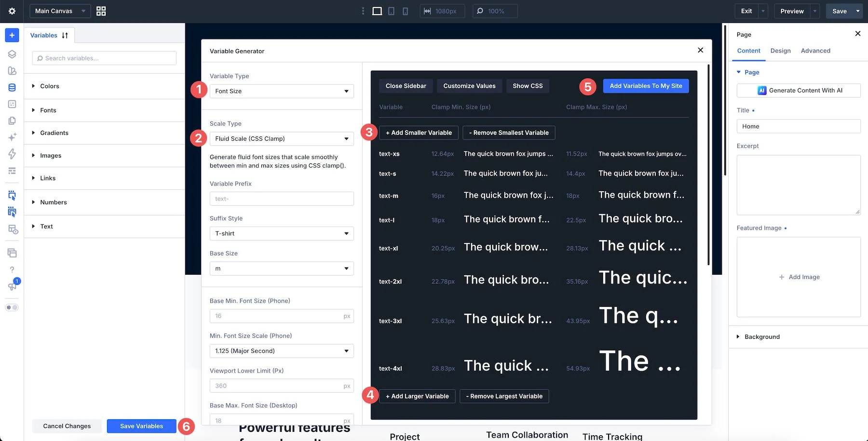Switch to tablet view icon
Image resolution: width=868 pixels, height=441 pixels.
pos(391,11)
